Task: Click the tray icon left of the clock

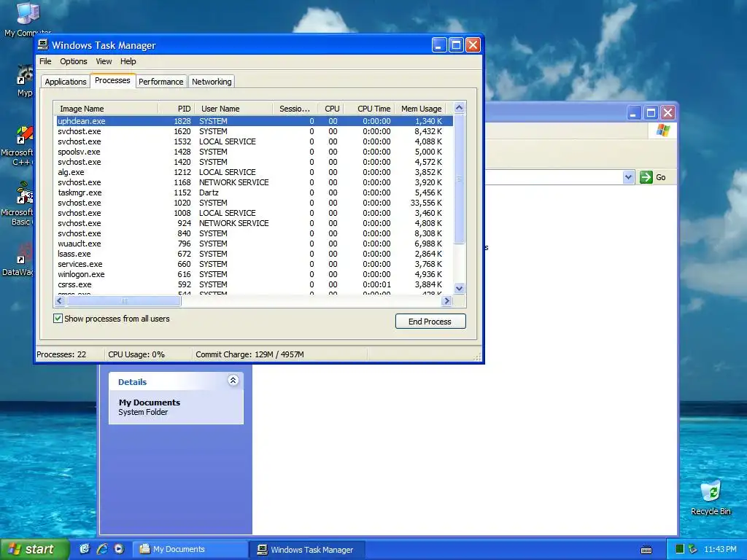Action: click(x=693, y=549)
